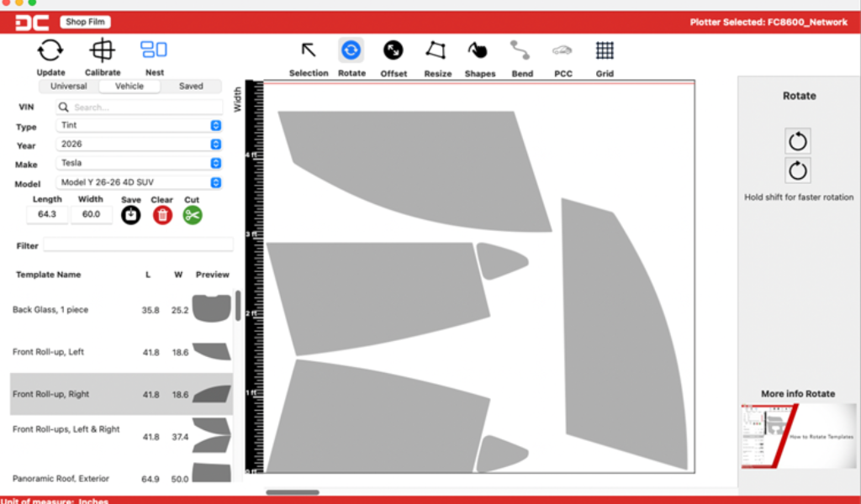Select the Offset tool
The image size is (861, 504).
[394, 50]
